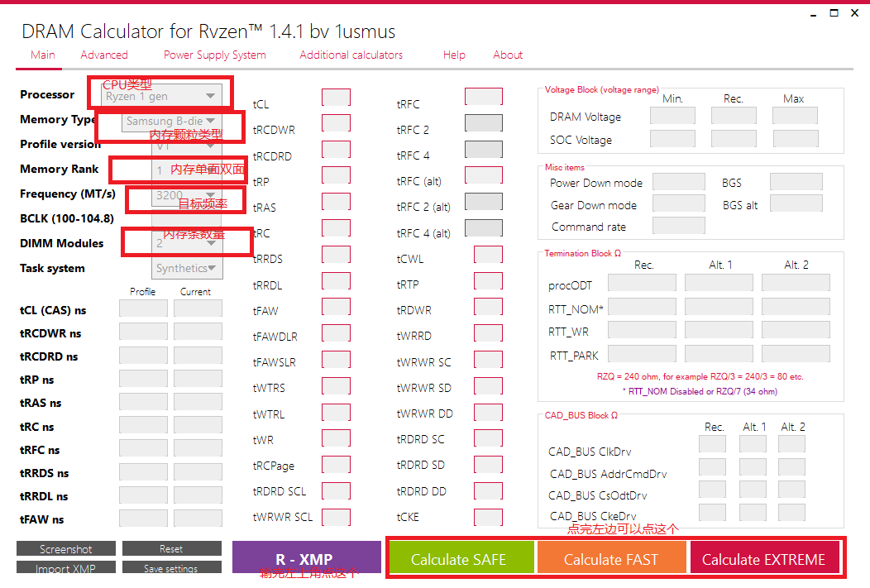Switch to the Advanced tab
870x588 pixels.
[104, 55]
